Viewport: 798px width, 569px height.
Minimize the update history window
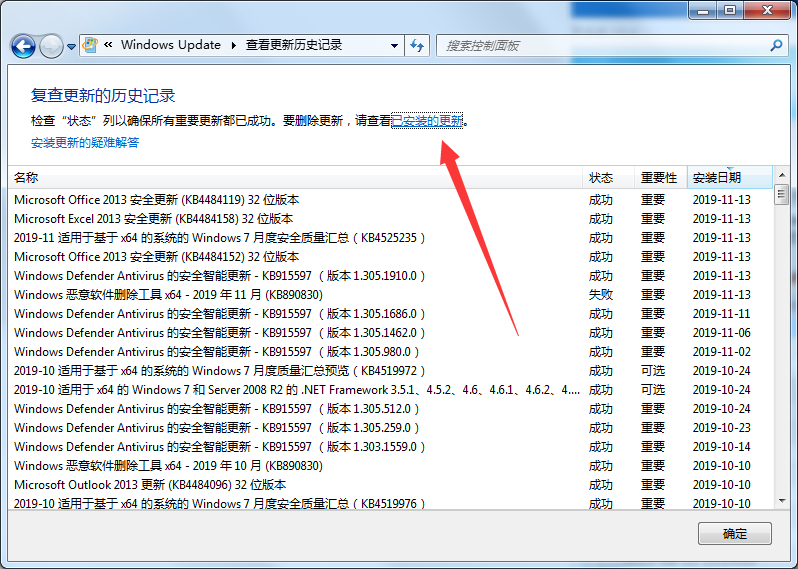pos(703,10)
